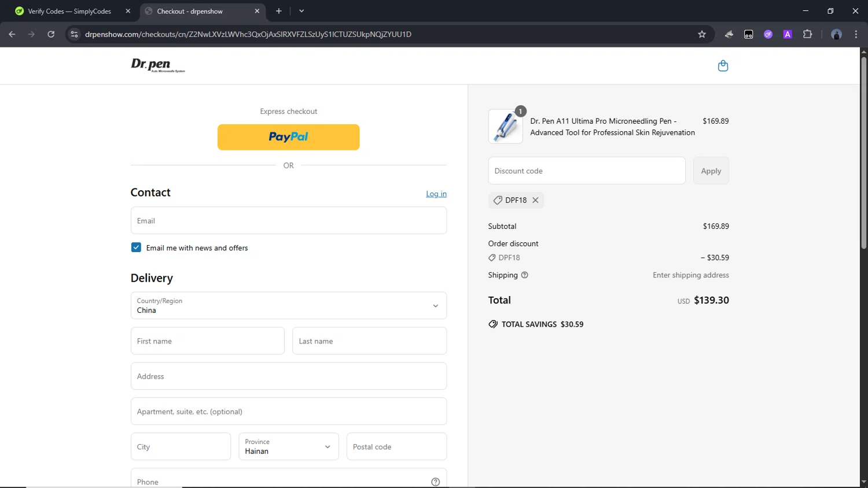Go back to previous page in browser
The image size is (868, 488).
pyautogui.click(x=12, y=34)
